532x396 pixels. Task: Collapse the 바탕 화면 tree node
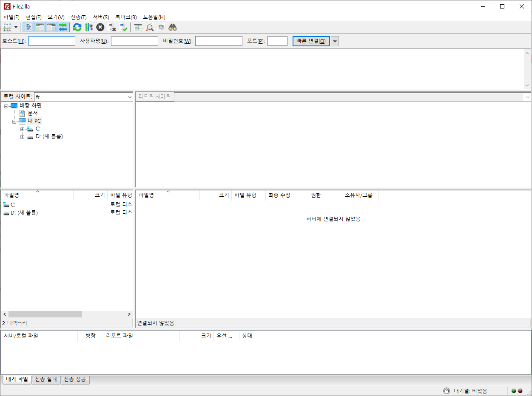[6, 106]
